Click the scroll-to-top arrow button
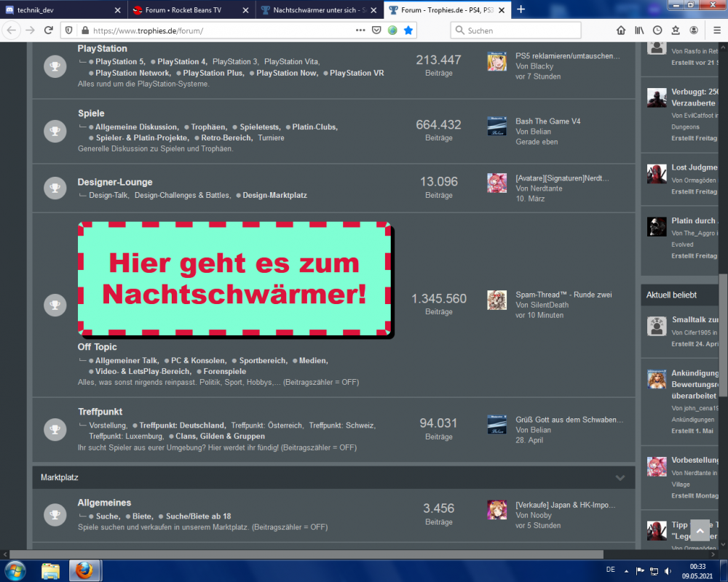This screenshot has height=582, width=728. (699, 530)
